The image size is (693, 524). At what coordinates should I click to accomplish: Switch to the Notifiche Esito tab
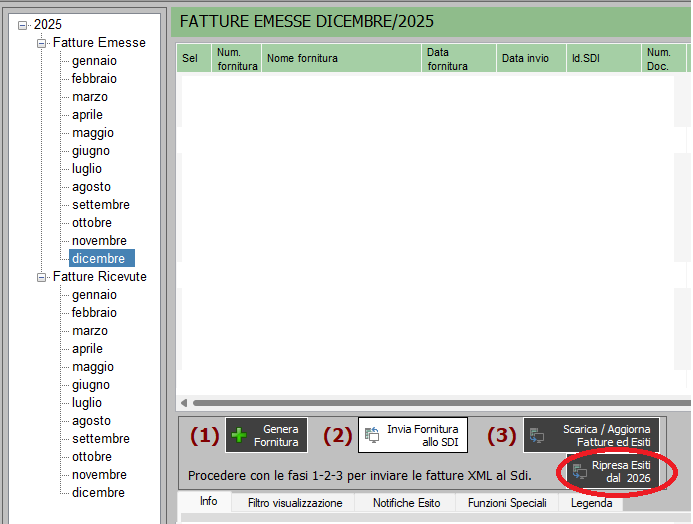[x=406, y=503]
